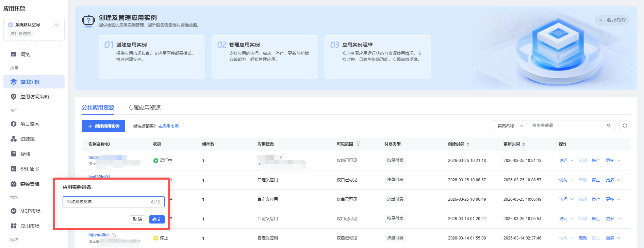
Task: Sort the table by 创建时间
Action: coord(468,144)
